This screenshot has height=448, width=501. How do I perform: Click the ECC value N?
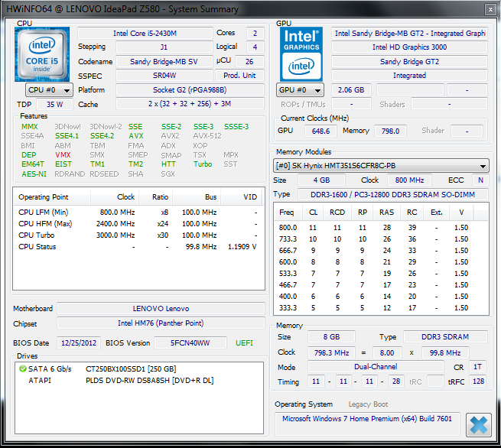[480, 180]
